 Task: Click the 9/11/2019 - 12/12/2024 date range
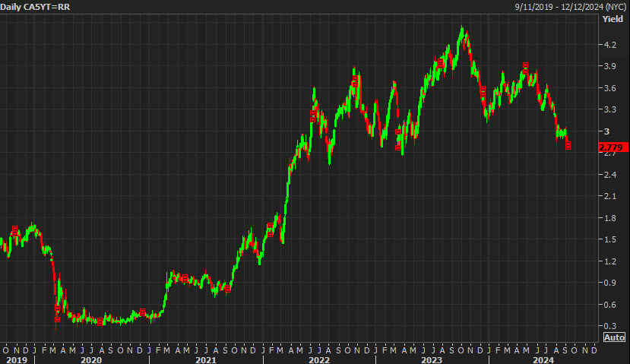tap(570, 7)
